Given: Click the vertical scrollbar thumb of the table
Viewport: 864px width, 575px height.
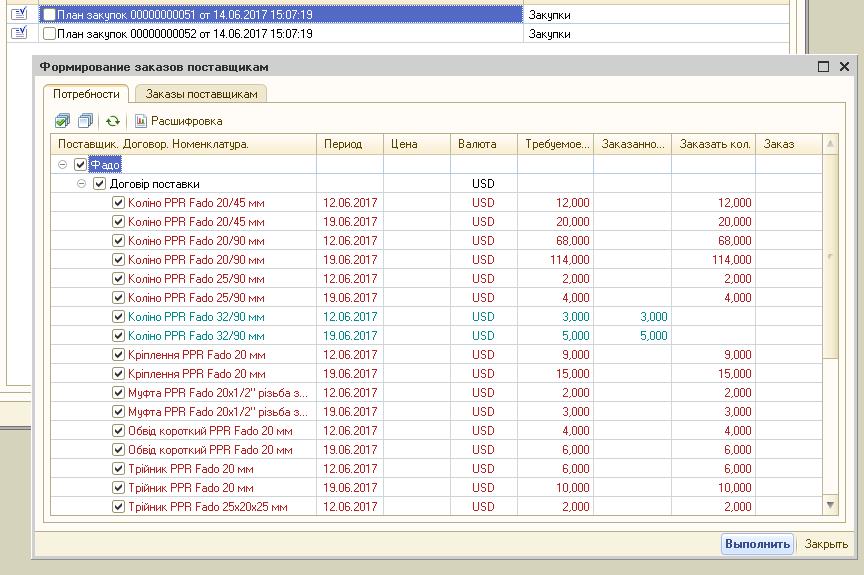Looking at the screenshot, I should (x=830, y=256).
